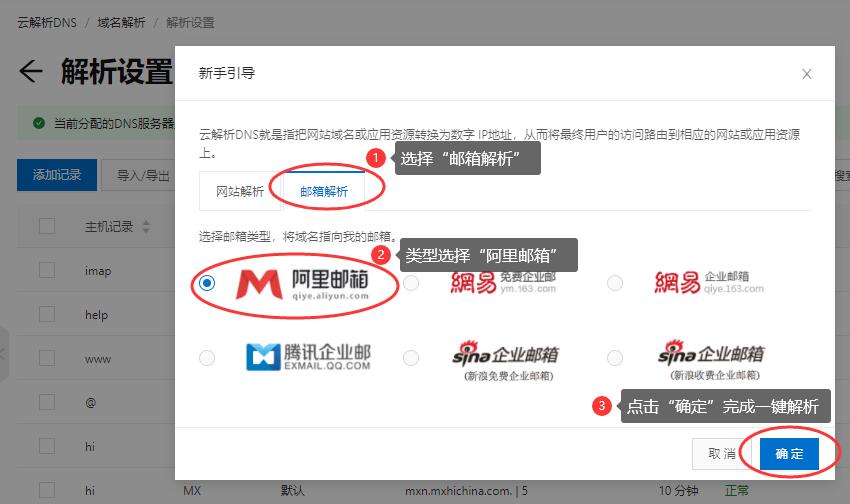Sort by the 主机记录 column arrows
The width and height of the screenshot is (850, 504).
coord(146,227)
